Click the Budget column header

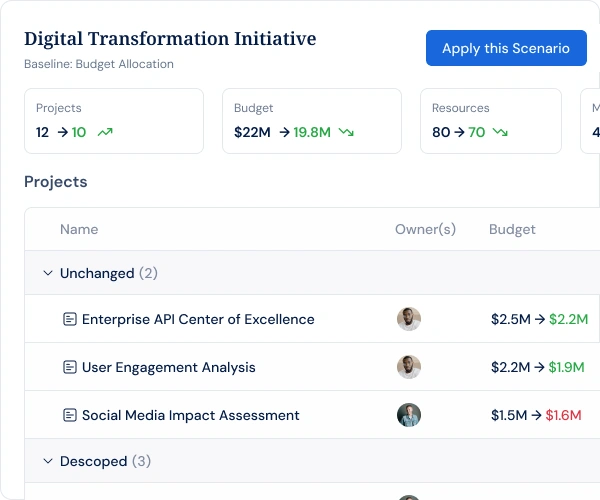tap(512, 229)
